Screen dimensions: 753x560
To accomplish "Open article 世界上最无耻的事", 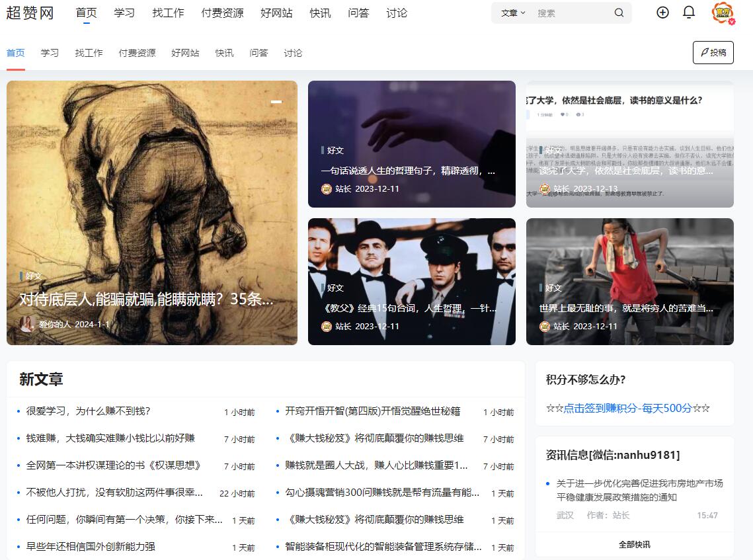I will tap(626, 308).
